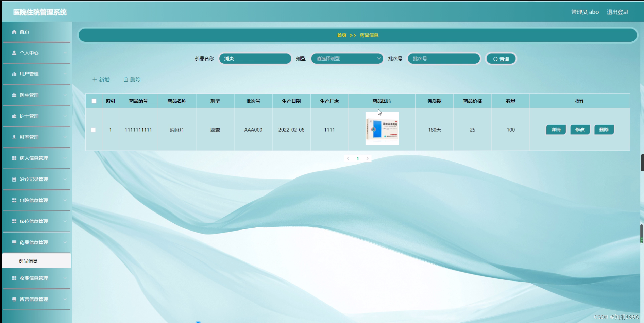Open the 请选择剂型 dropdown

tap(347, 58)
